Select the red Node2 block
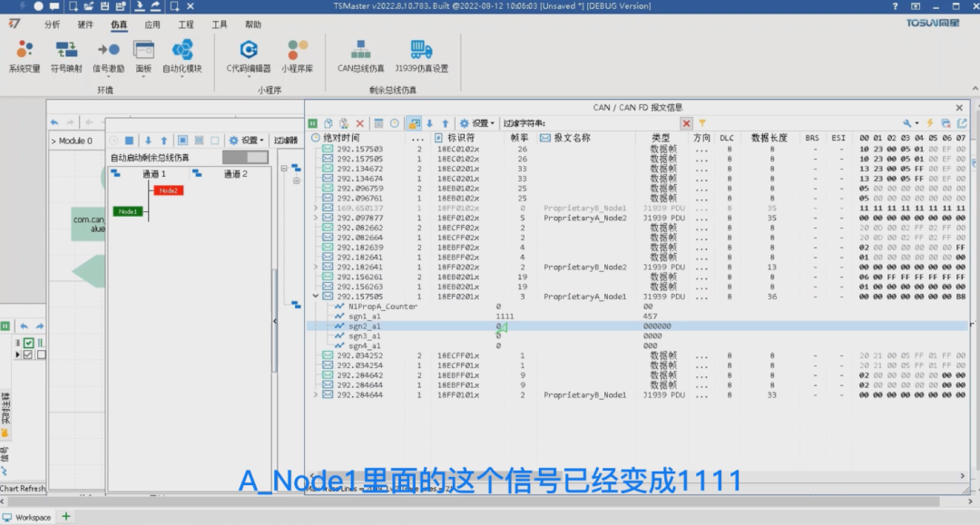 pos(168,190)
